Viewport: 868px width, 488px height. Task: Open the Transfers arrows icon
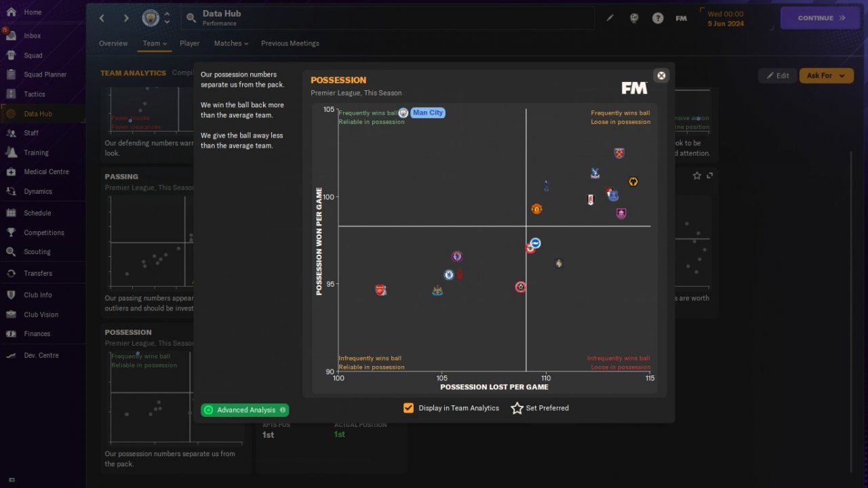[x=11, y=273]
